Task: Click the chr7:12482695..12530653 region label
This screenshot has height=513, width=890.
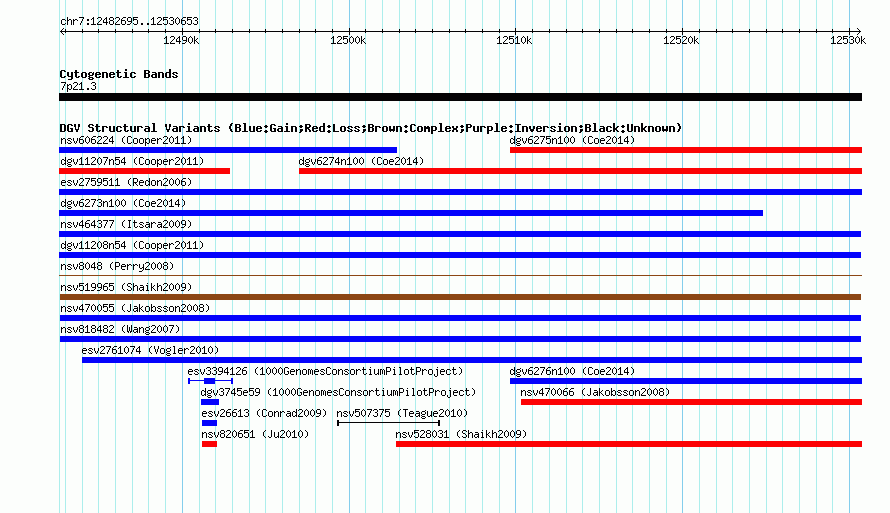Action: (x=129, y=22)
